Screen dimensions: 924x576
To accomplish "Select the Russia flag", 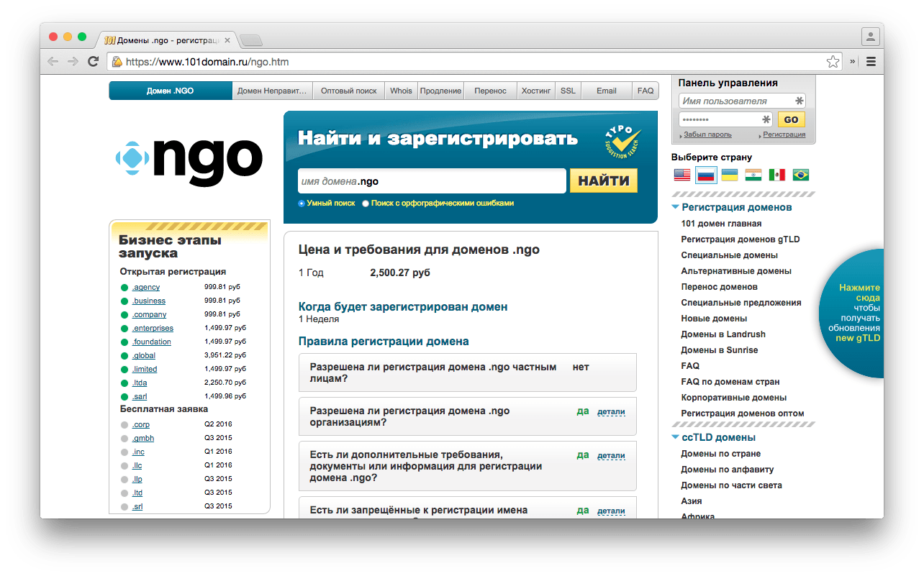I will [x=706, y=175].
